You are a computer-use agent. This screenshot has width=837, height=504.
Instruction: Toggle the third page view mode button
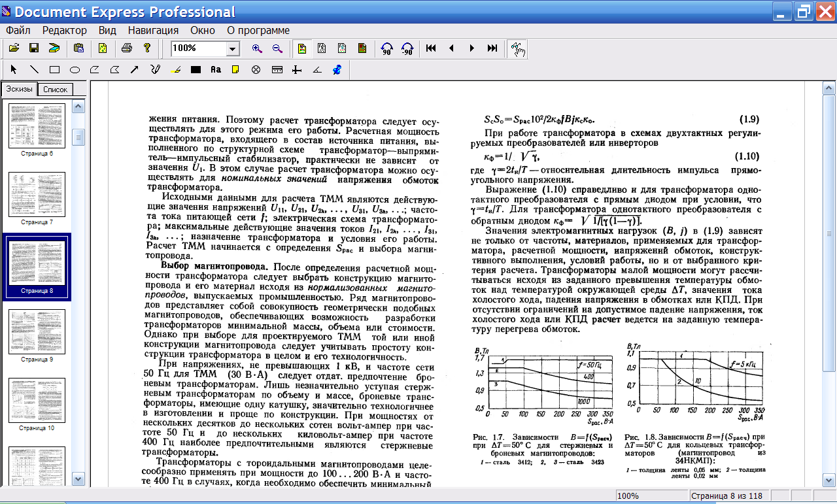tap(342, 48)
